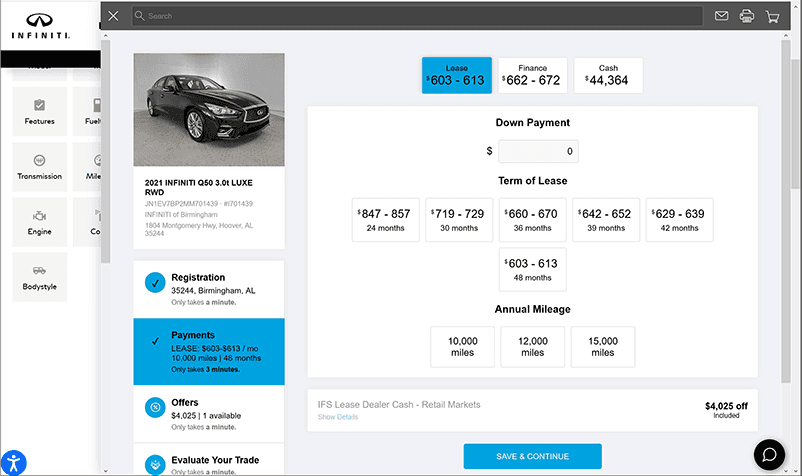Image resolution: width=802 pixels, height=476 pixels.
Task: Open the email envelope icon
Action: pyautogui.click(x=721, y=16)
